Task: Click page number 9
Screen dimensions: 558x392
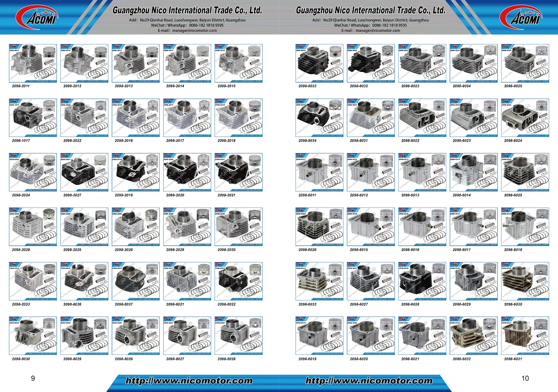Action: 33,378
